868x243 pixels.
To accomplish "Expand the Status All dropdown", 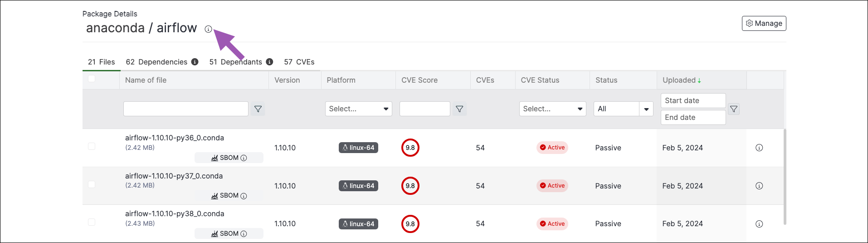I will pyautogui.click(x=623, y=109).
